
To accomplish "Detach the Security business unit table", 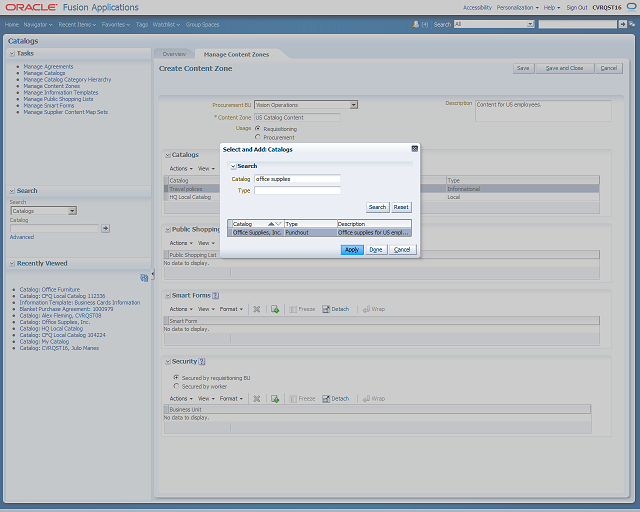I will [x=336, y=398].
